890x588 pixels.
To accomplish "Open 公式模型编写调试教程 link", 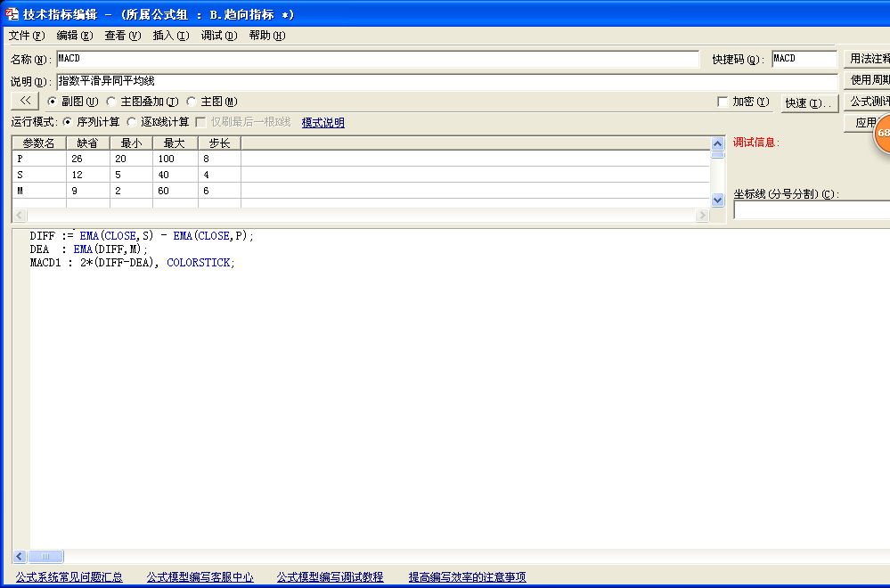I will coord(330,577).
